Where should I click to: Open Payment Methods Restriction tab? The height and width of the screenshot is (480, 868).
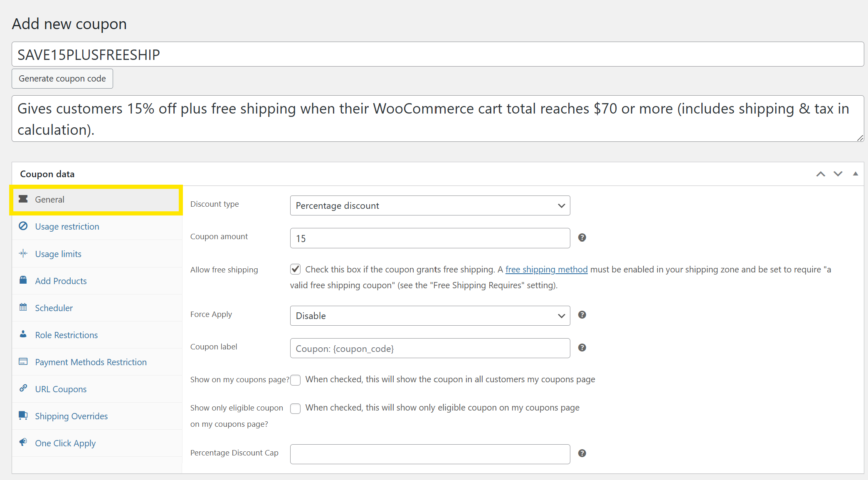pos(97,362)
